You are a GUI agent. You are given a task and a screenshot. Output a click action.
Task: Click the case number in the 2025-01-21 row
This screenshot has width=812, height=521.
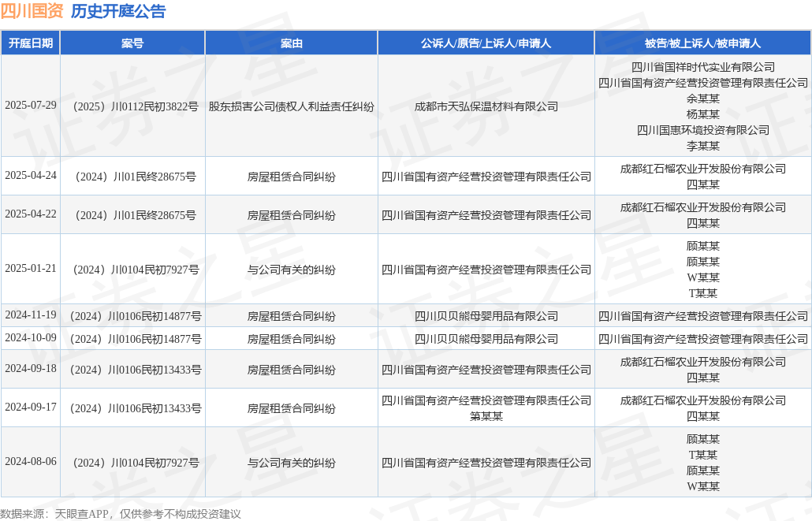[133, 270]
